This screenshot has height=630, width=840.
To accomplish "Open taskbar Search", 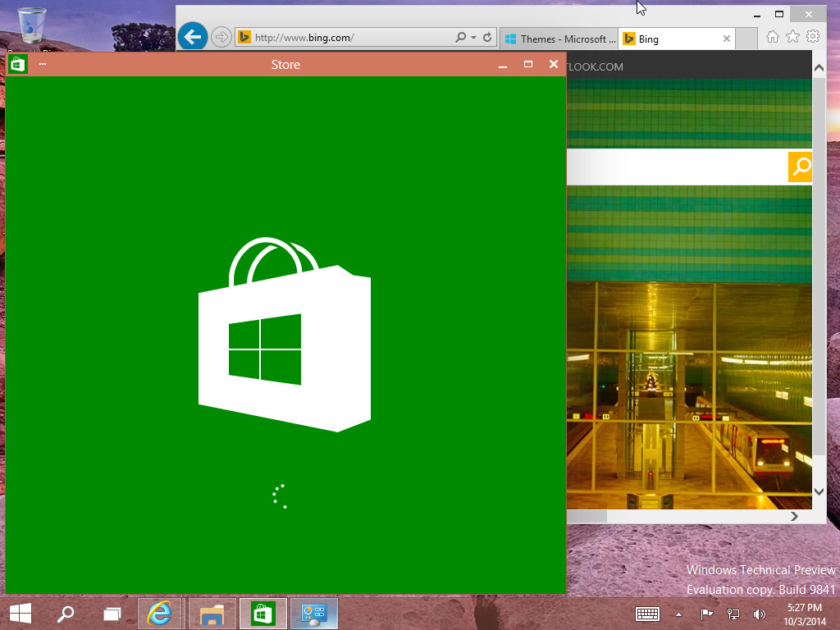I will tap(66, 614).
